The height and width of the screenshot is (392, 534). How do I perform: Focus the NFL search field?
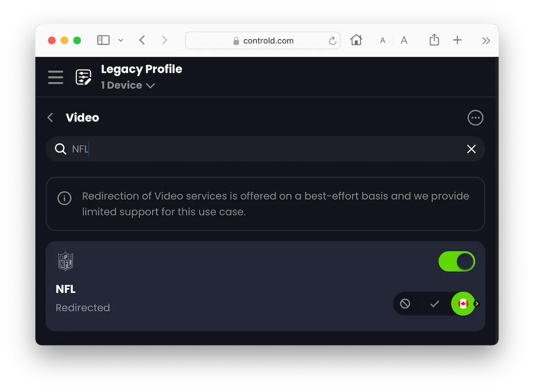coord(265,149)
